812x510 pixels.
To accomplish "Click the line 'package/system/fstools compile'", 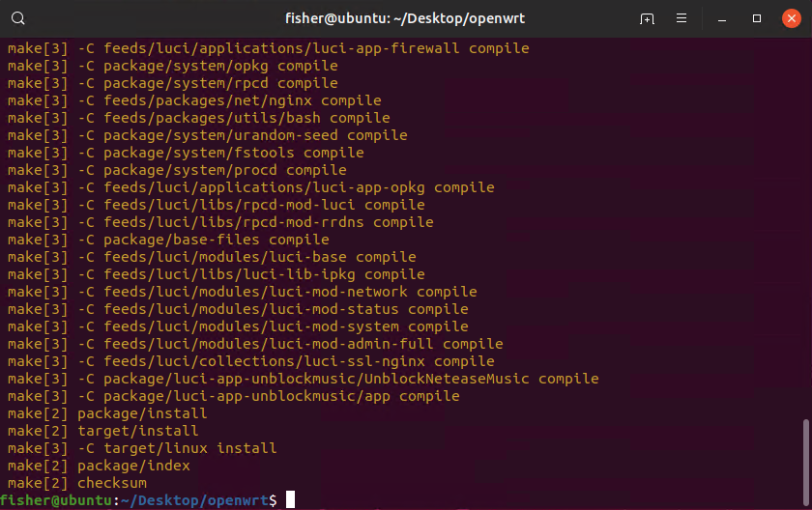I will 186,153.
